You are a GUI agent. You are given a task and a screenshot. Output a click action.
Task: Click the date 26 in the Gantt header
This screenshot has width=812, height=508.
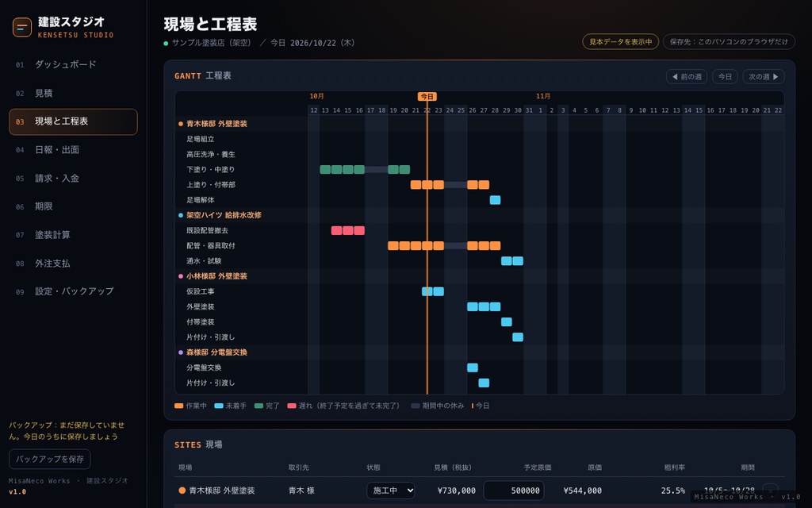[x=473, y=110]
